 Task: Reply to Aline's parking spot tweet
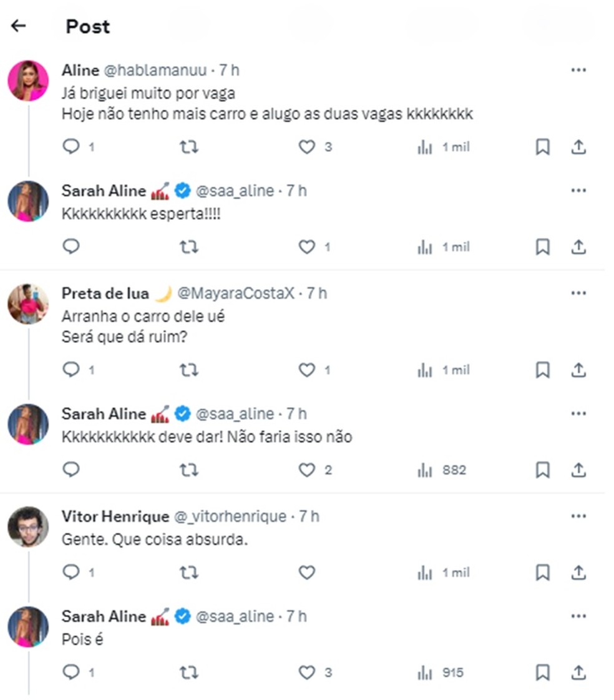(71, 147)
